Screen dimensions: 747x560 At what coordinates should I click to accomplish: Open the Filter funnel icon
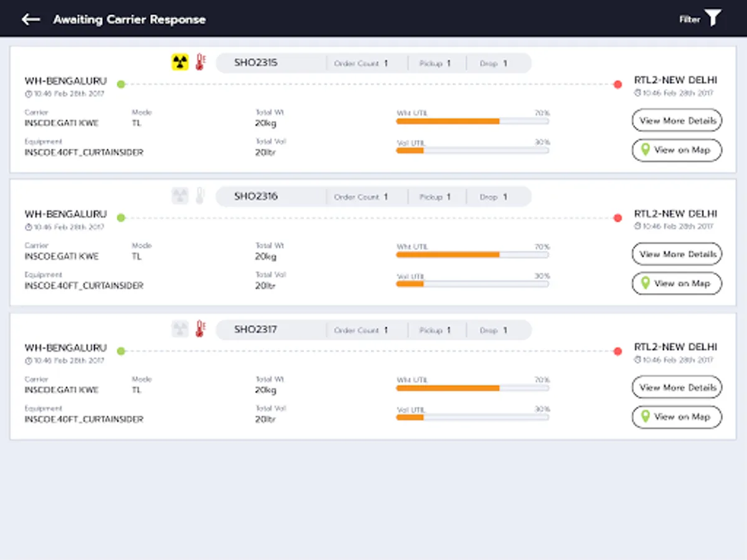point(713,18)
